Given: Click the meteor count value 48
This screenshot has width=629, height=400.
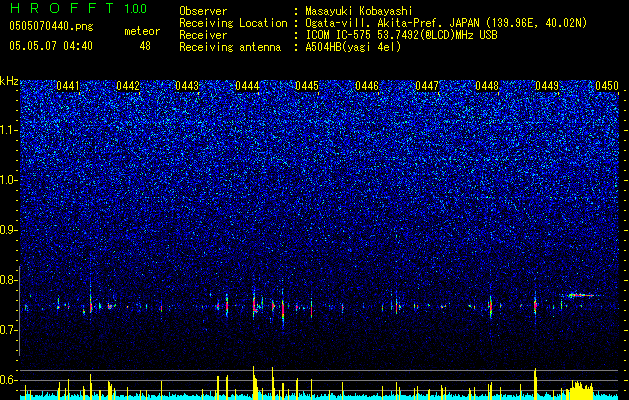Looking at the screenshot, I should (x=145, y=46).
